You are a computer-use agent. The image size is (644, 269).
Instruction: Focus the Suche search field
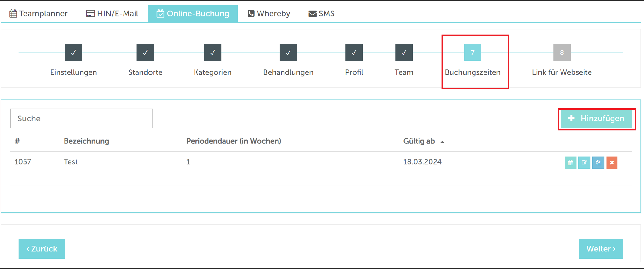(81, 118)
